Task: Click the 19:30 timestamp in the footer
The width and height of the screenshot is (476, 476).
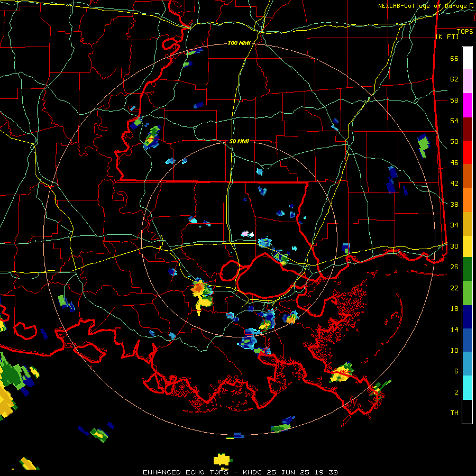Action: point(326,472)
